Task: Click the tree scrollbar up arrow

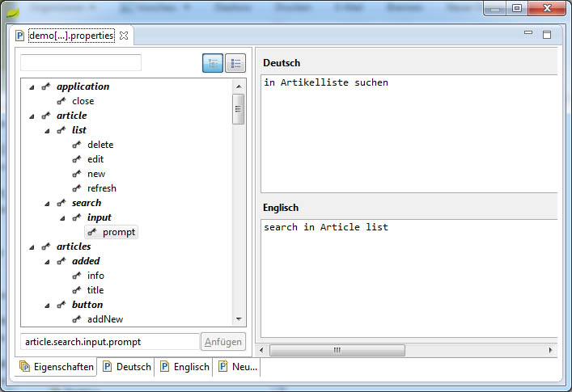Action: coord(239,86)
